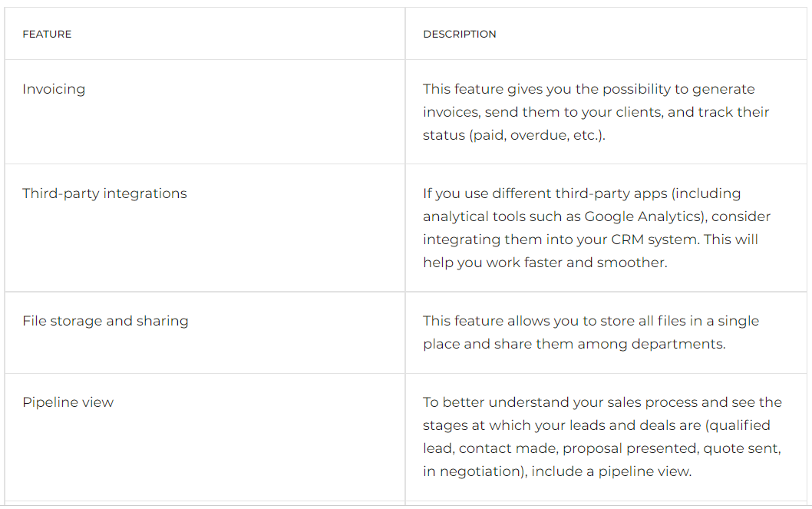
Task: Click the file storage description text
Action: [x=591, y=332]
